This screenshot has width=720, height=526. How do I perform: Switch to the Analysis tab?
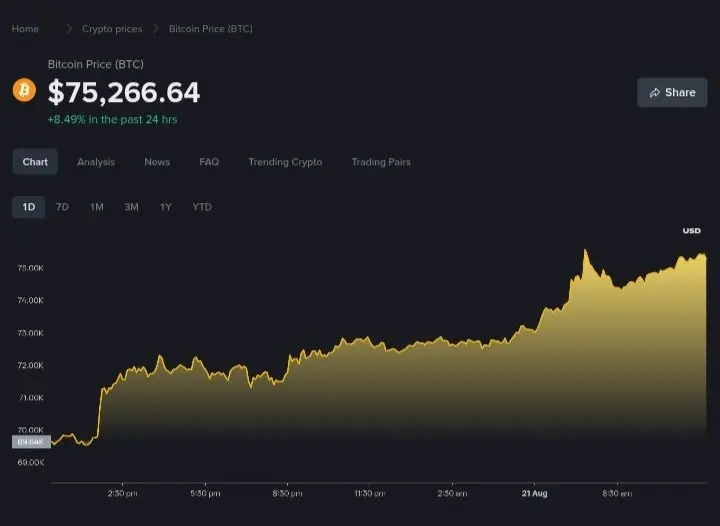tap(96, 162)
